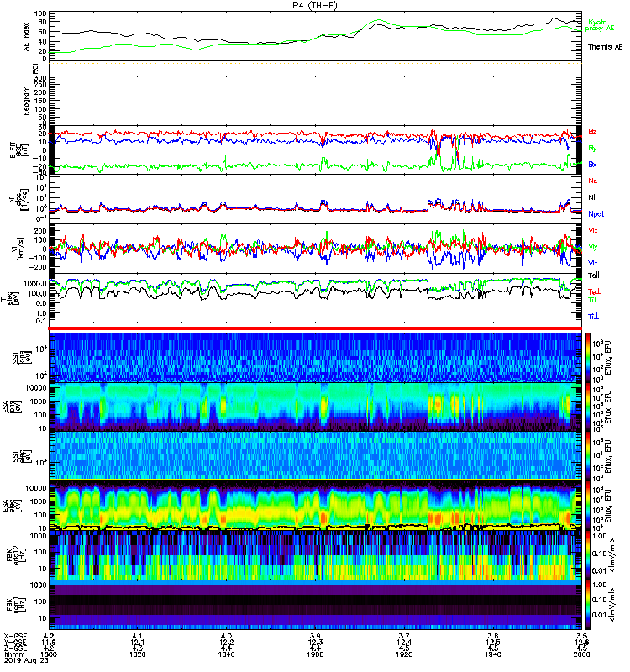Viewport: 630px width, 672px height.
Task: Click the plot title P4 (TH-E)
Action: (315, 5)
